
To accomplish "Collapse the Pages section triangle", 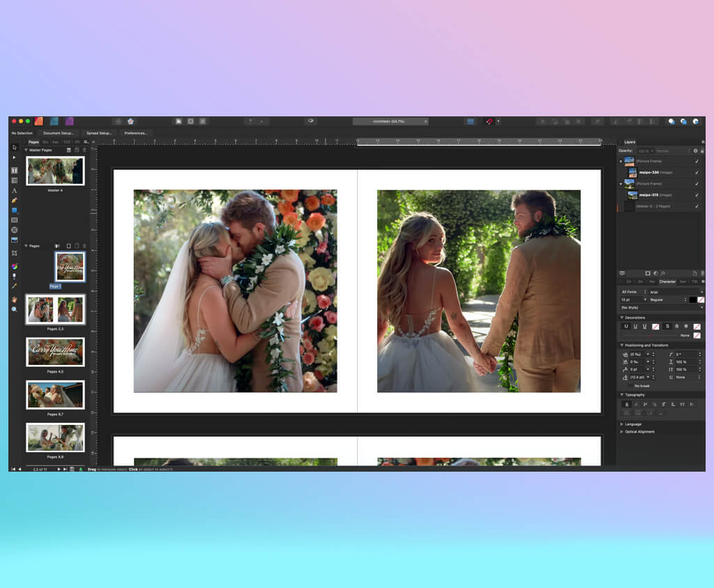I will point(26,246).
